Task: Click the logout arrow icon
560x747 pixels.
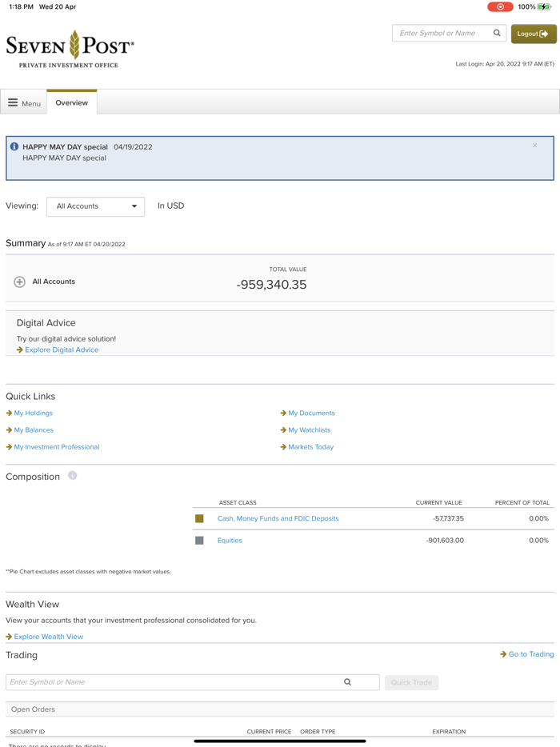Action: (543, 34)
